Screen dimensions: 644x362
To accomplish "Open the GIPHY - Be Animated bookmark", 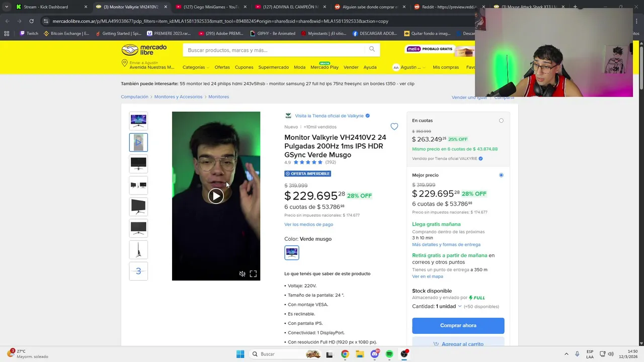I will tap(273, 34).
